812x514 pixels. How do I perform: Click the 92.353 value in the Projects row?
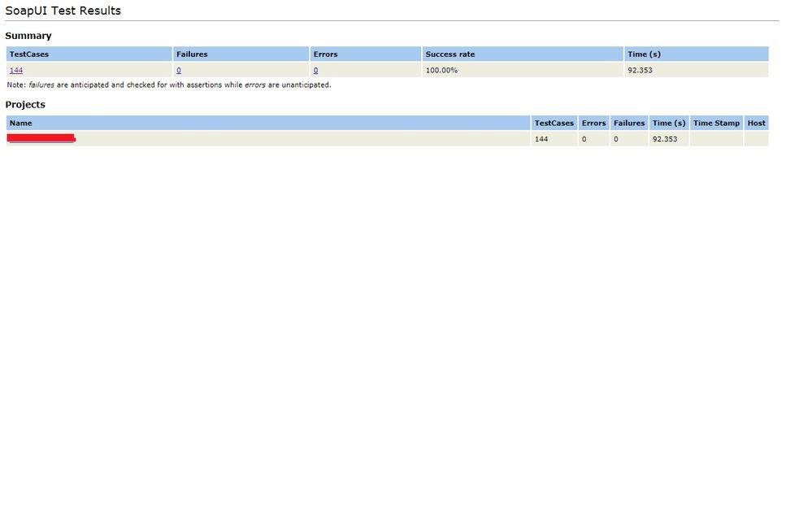pos(664,140)
